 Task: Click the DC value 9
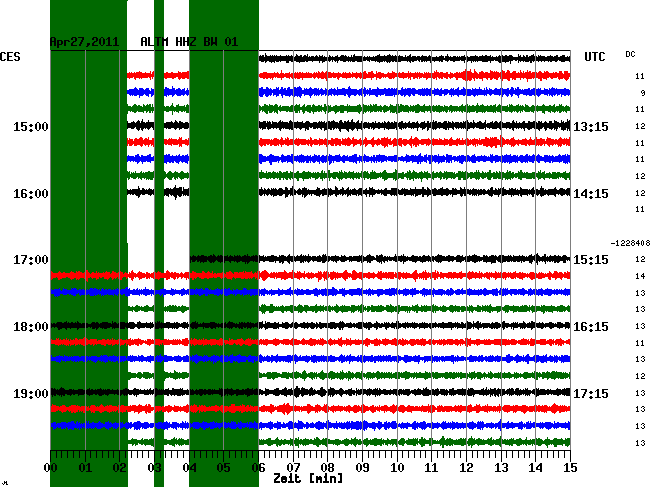tap(643, 93)
